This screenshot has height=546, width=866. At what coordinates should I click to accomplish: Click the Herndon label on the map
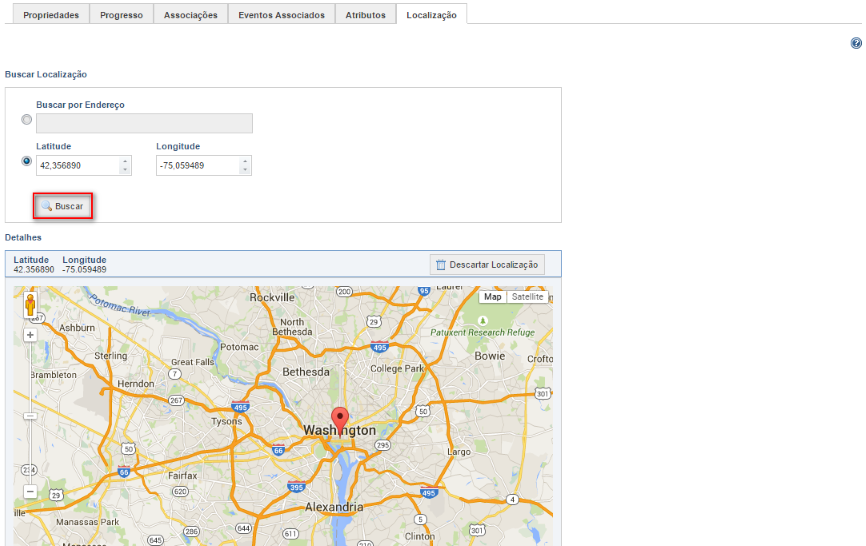point(136,384)
